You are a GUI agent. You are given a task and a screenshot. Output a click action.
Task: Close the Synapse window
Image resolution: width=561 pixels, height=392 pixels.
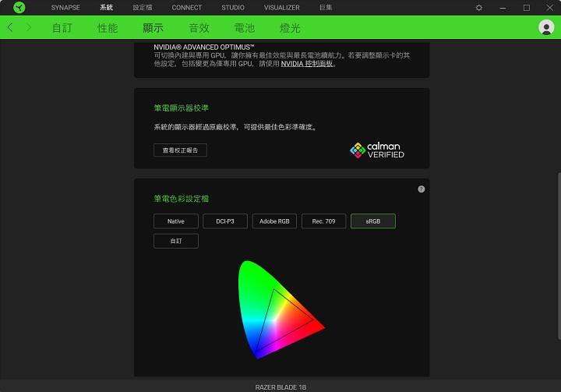(x=550, y=8)
